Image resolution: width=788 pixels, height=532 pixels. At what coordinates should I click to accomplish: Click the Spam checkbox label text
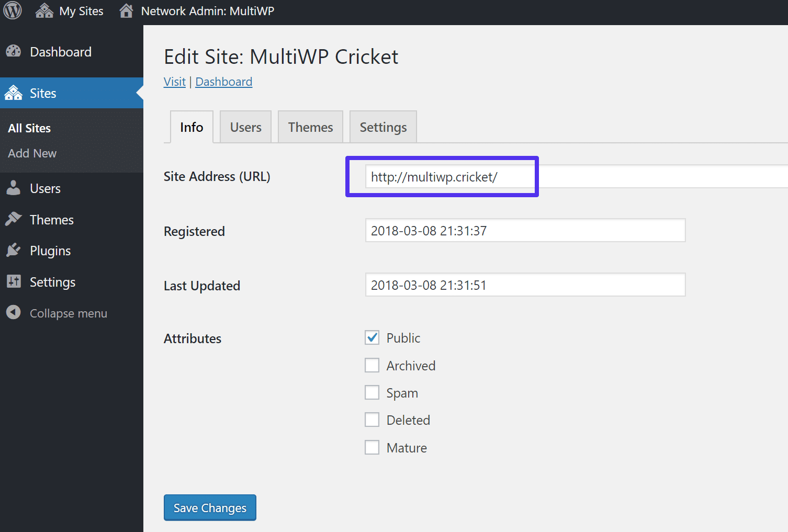402,393
